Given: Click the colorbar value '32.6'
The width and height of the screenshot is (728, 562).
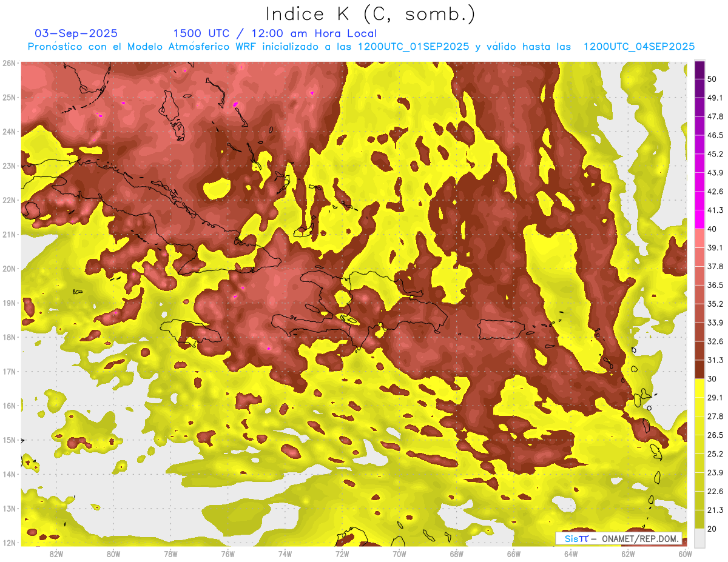Looking at the screenshot, I should tap(715, 341).
